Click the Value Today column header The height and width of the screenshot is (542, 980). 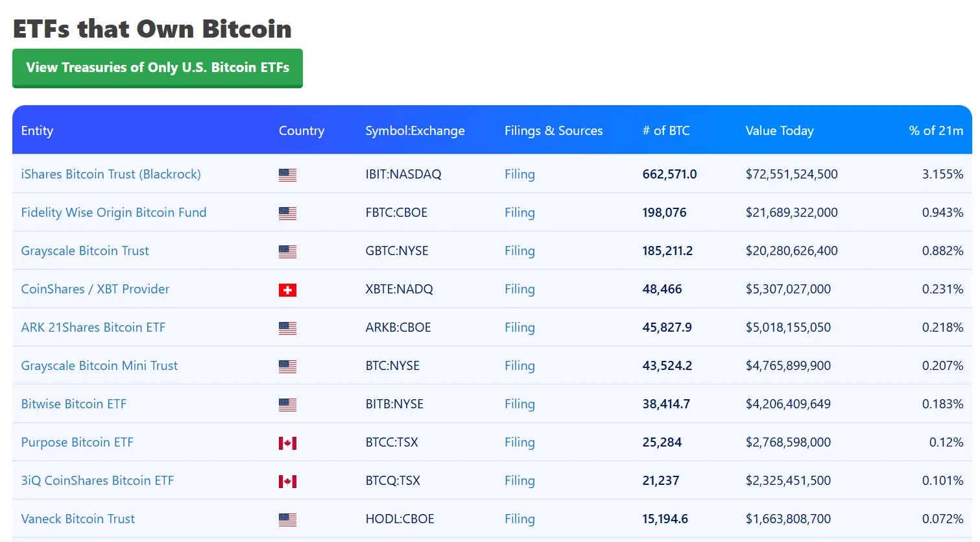click(x=780, y=130)
